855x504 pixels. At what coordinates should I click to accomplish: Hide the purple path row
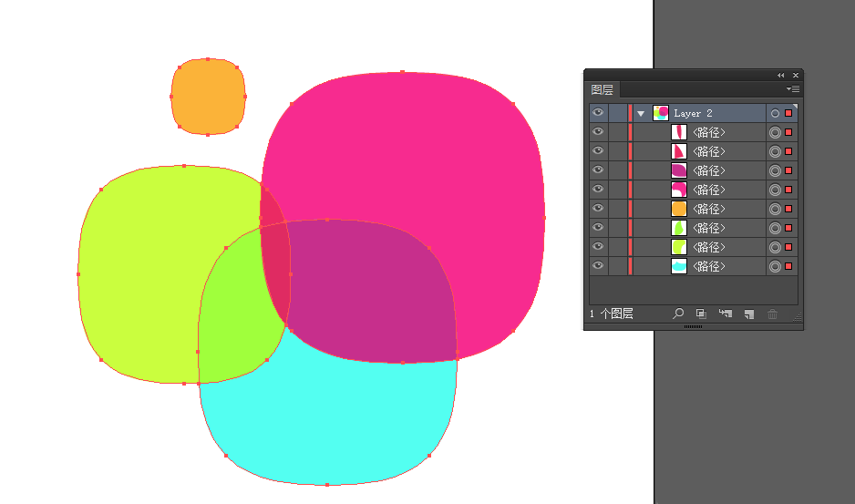point(598,170)
